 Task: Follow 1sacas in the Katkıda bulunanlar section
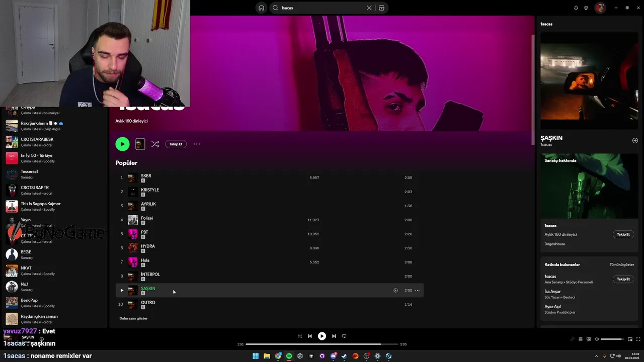[623, 279]
